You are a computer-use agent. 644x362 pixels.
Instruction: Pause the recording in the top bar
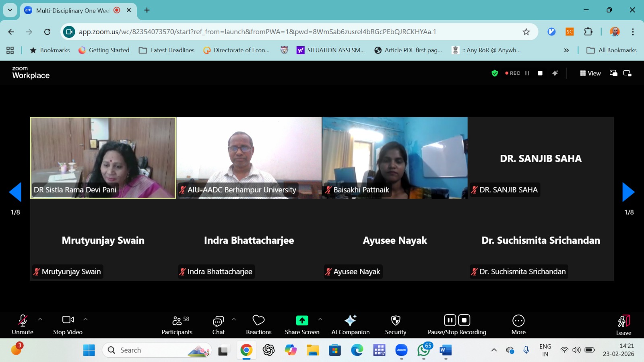[527, 73]
